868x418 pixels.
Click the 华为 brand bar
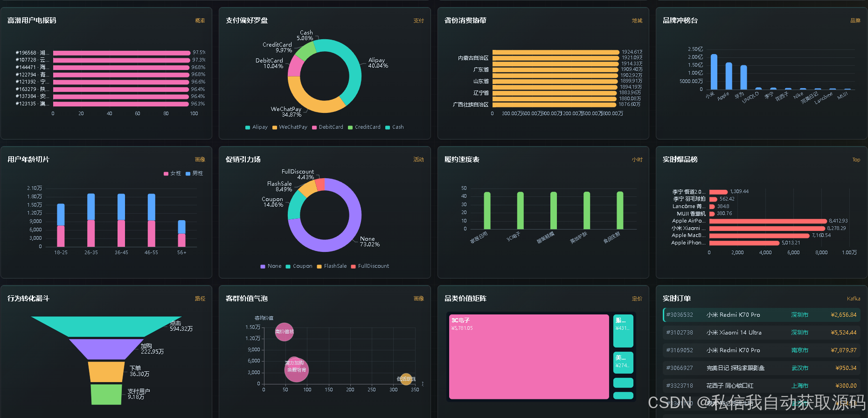743,77
